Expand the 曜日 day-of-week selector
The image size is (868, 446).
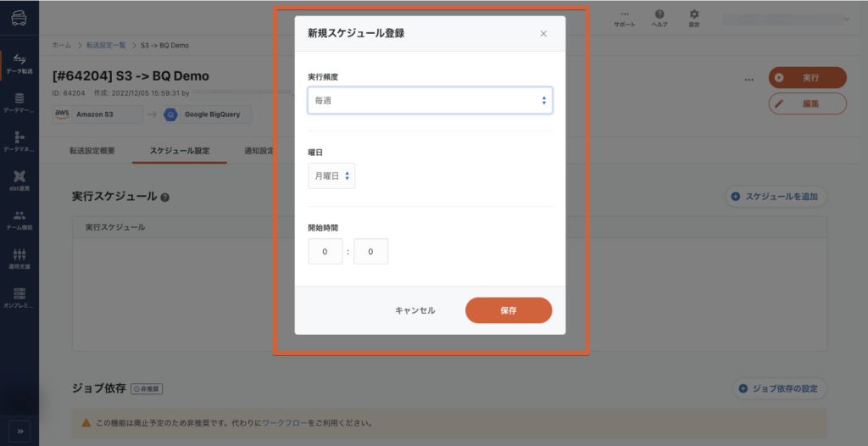click(x=331, y=176)
